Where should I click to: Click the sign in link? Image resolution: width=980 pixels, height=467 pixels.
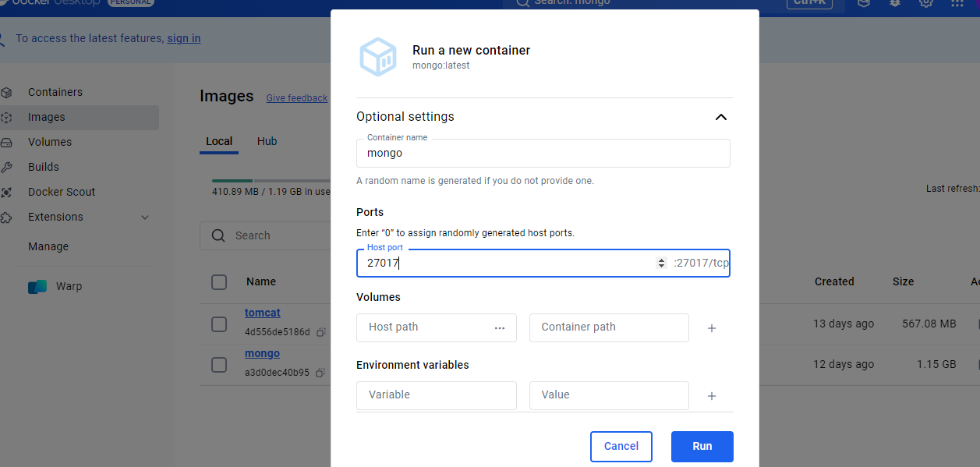tap(184, 38)
